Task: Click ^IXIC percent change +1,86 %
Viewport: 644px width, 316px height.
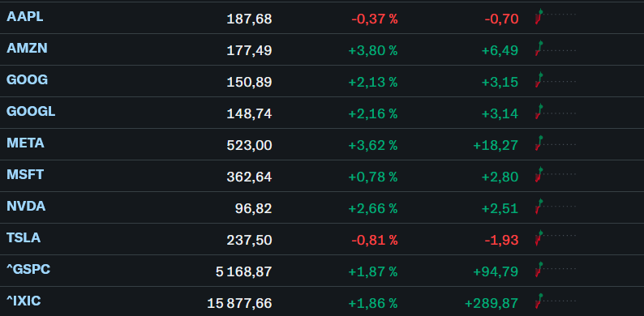Action: coord(373,303)
